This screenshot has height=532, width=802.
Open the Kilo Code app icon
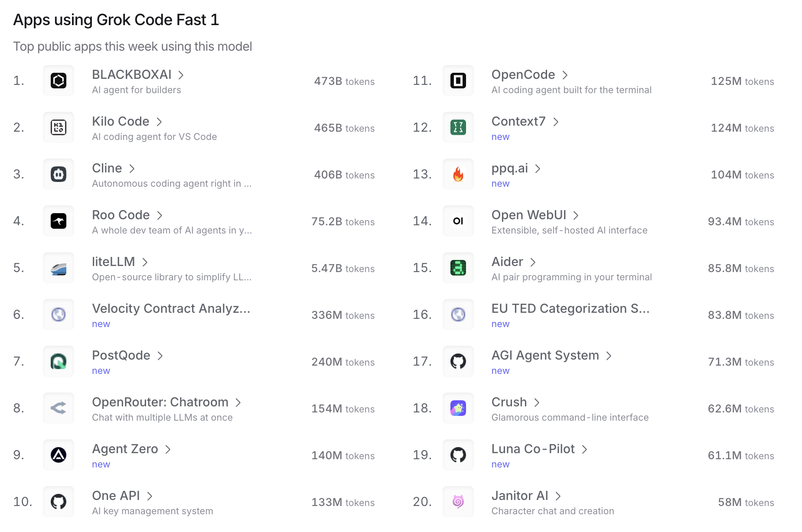click(59, 127)
